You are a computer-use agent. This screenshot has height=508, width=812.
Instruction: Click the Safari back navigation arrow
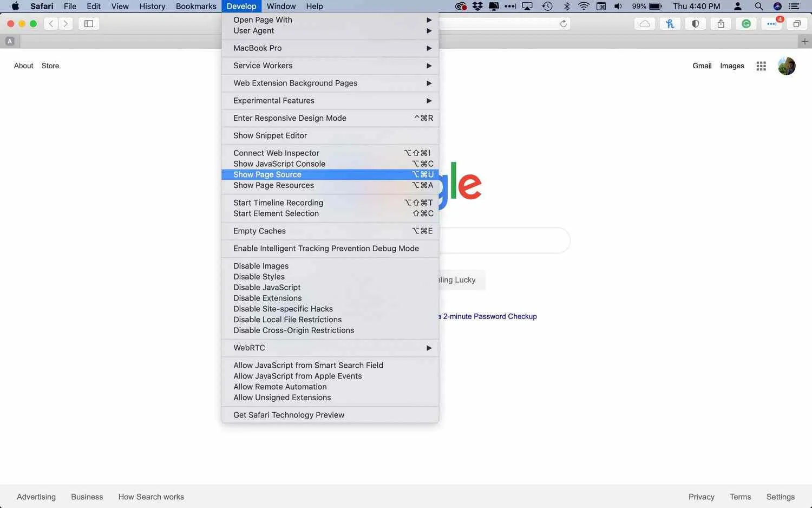click(x=51, y=24)
